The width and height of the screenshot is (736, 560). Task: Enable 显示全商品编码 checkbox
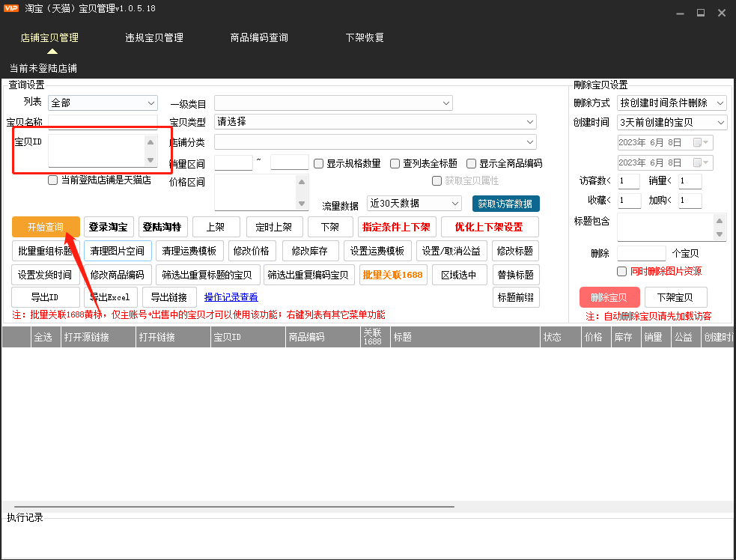[471, 163]
